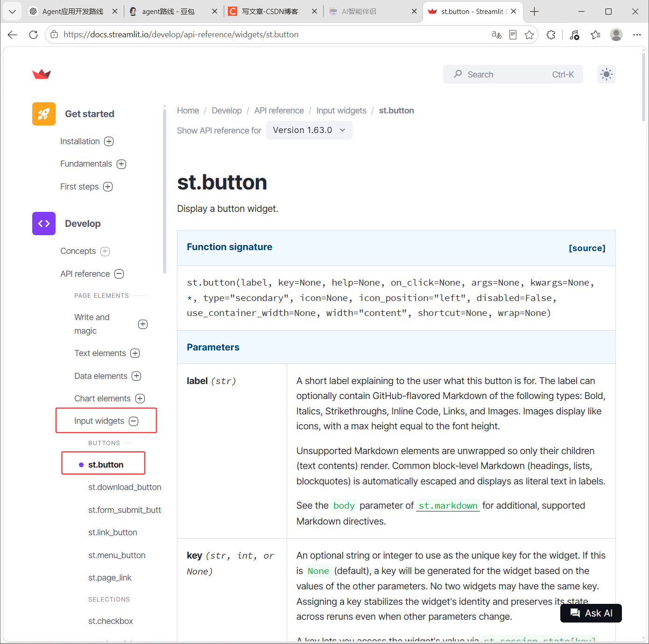Collapse the Input widgets section
This screenshot has width=649, height=644.
click(x=134, y=421)
